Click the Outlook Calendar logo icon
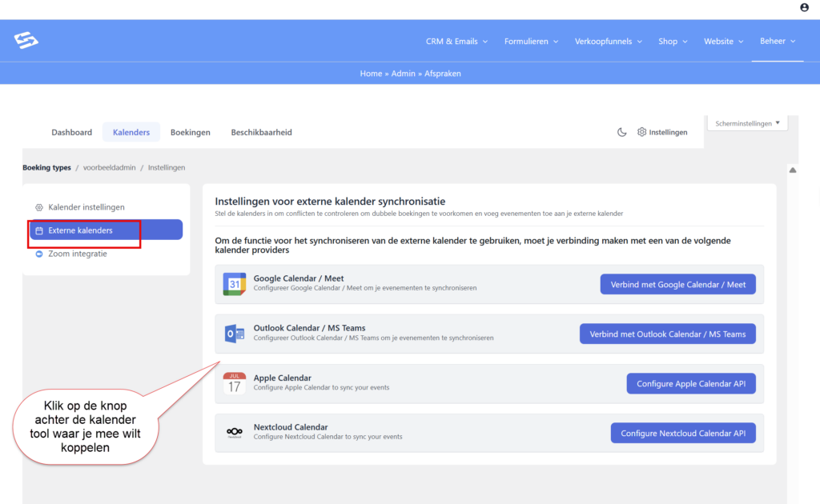 click(x=234, y=334)
